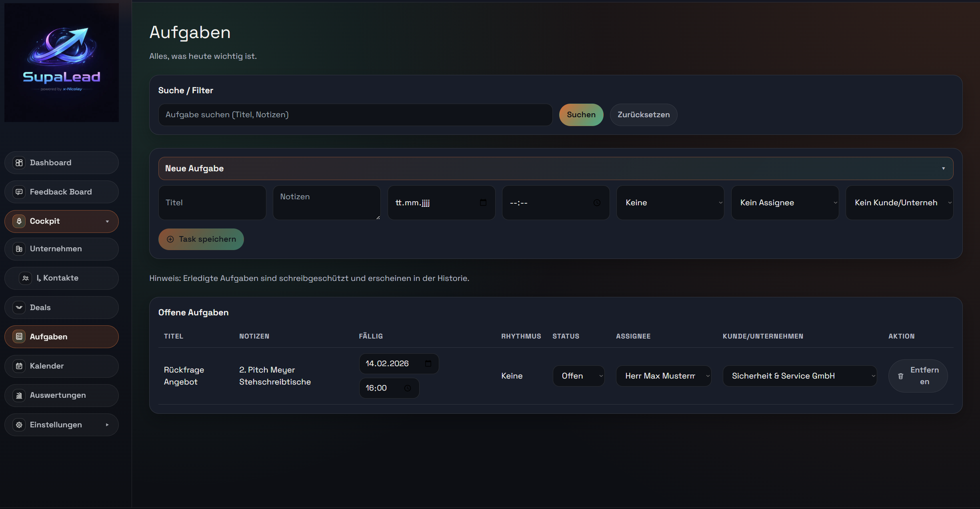Click the Feedback Board chat icon

point(19,192)
